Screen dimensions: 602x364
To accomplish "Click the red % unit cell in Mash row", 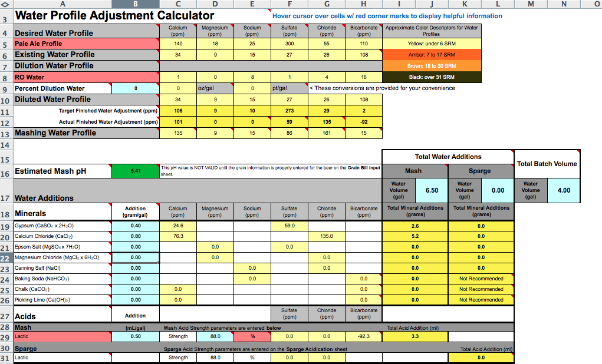I will [x=252, y=336].
